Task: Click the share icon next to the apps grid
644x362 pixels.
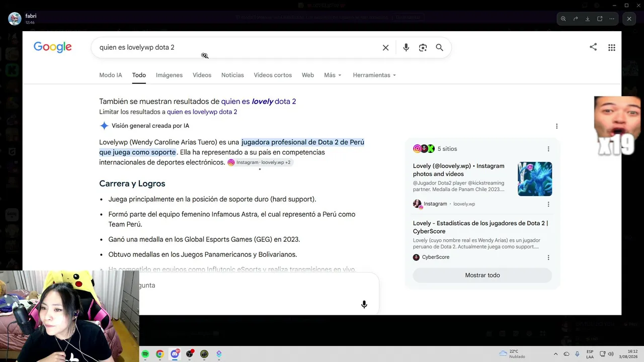Action: click(x=593, y=47)
